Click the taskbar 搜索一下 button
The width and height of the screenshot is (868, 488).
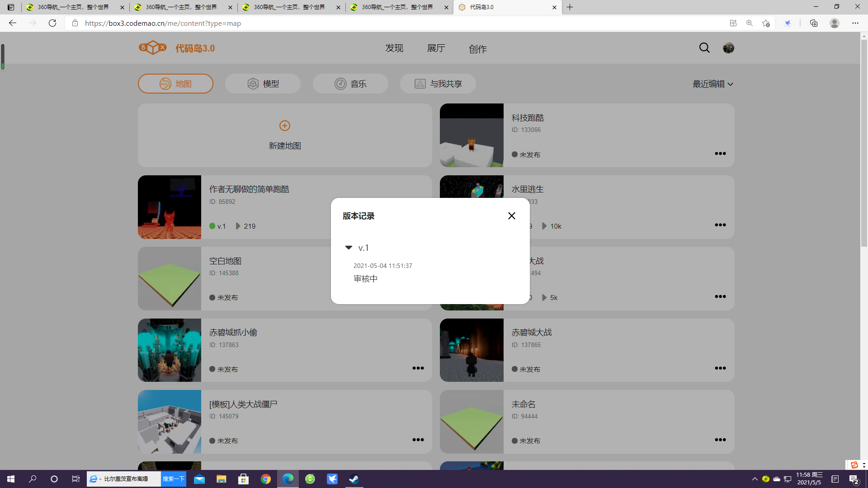click(174, 479)
